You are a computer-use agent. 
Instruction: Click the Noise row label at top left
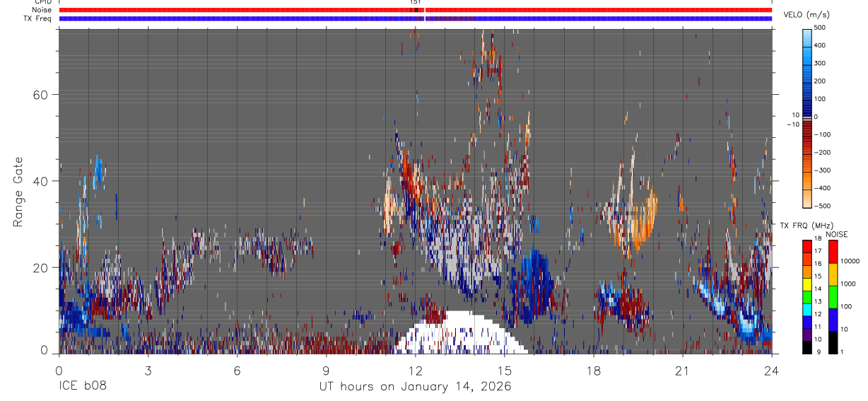click(x=43, y=10)
